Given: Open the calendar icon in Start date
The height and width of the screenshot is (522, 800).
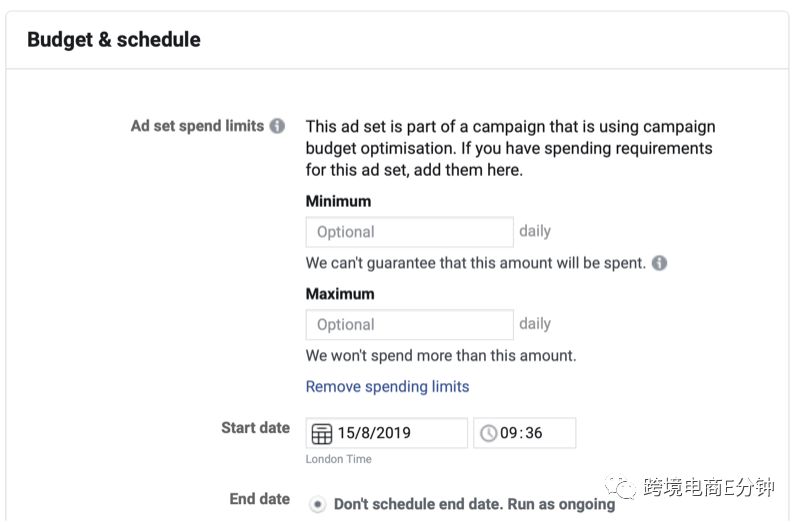Looking at the screenshot, I should tap(321, 434).
